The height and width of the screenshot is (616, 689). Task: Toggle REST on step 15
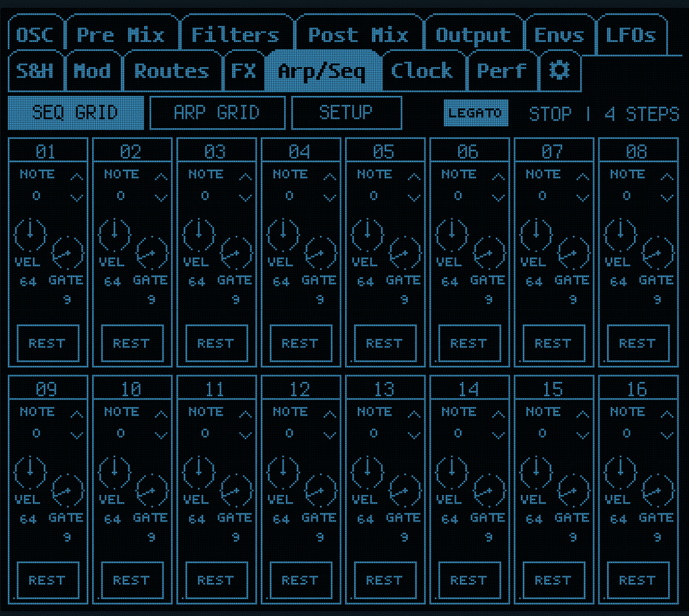click(x=554, y=581)
